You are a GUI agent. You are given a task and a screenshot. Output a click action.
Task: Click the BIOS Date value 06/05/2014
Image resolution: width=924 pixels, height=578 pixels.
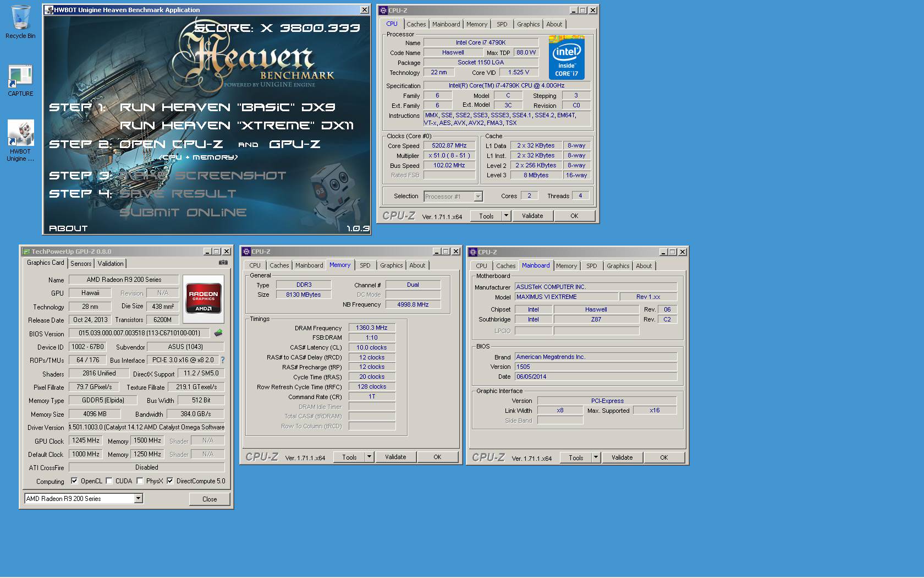595,377
